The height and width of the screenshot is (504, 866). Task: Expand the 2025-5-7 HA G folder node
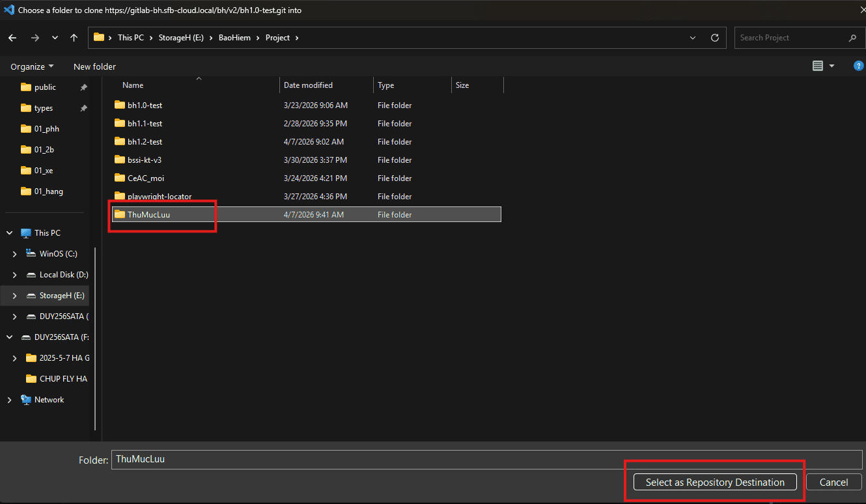point(14,358)
